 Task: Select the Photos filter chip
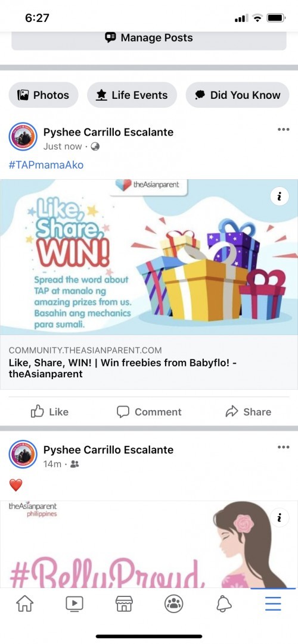[x=44, y=95]
